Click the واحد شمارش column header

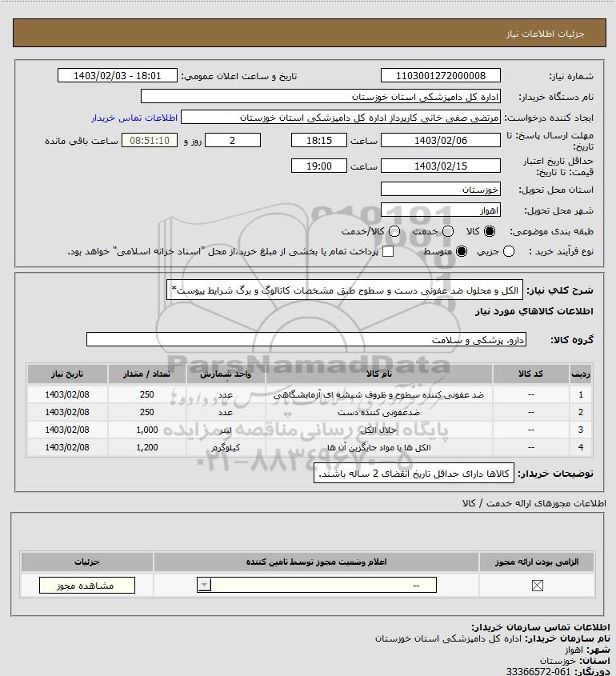pos(226,374)
